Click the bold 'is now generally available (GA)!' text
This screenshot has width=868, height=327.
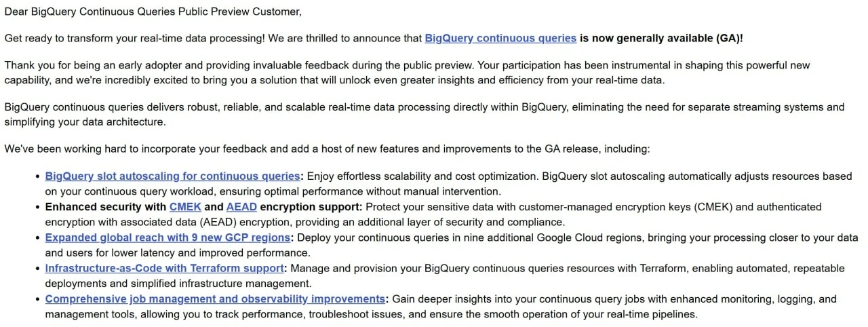(x=662, y=38)
